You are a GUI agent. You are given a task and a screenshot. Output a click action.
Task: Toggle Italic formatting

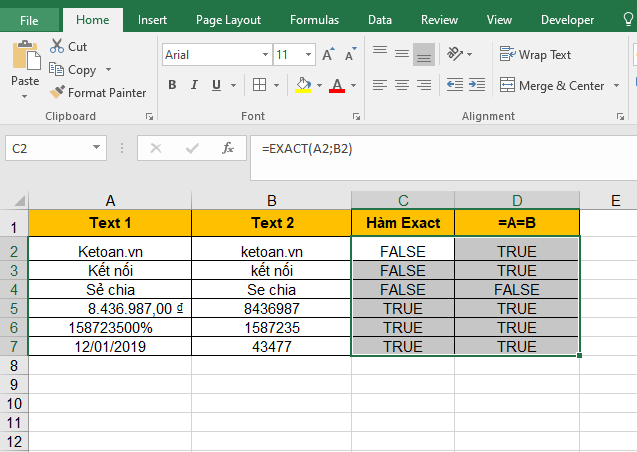point(195,86)
